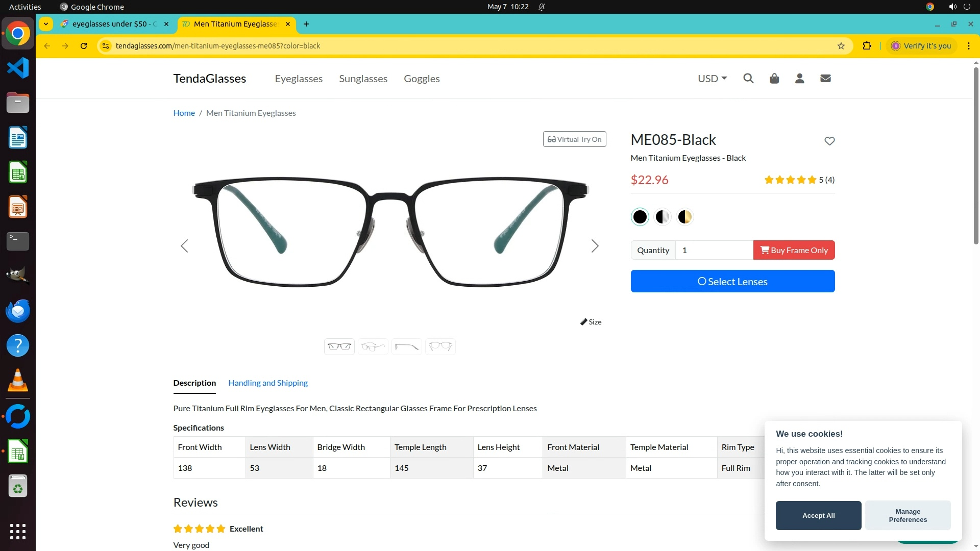Open the Sunglasses menu item
Image resolution: width=980 pixels, height=551 pixels.
point(363,79)
